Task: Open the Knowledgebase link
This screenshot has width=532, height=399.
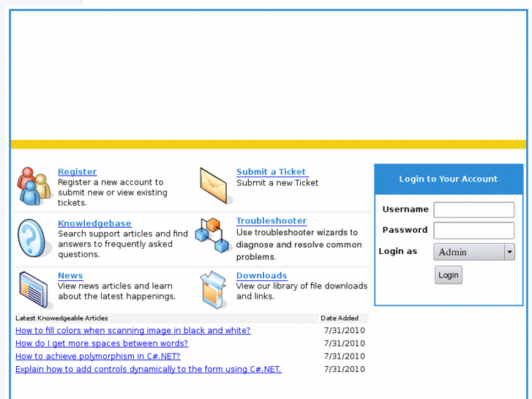Action: tap(94, 223)
